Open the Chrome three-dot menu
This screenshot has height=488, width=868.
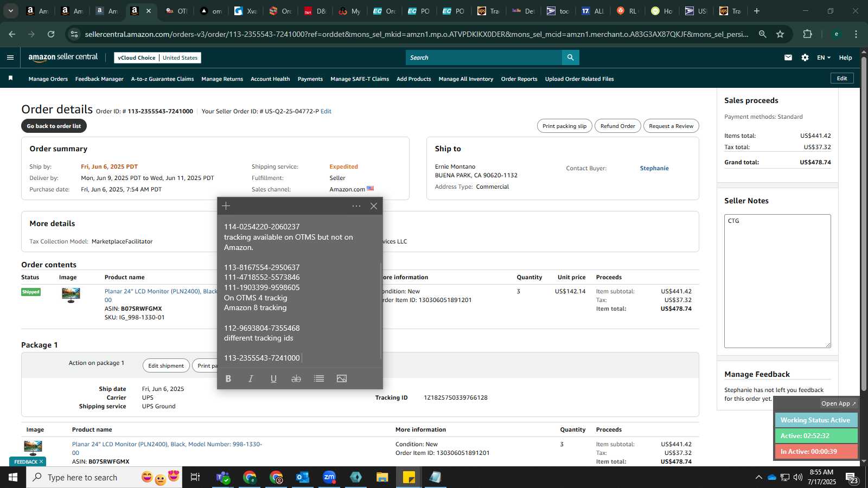tap(856, 34)
